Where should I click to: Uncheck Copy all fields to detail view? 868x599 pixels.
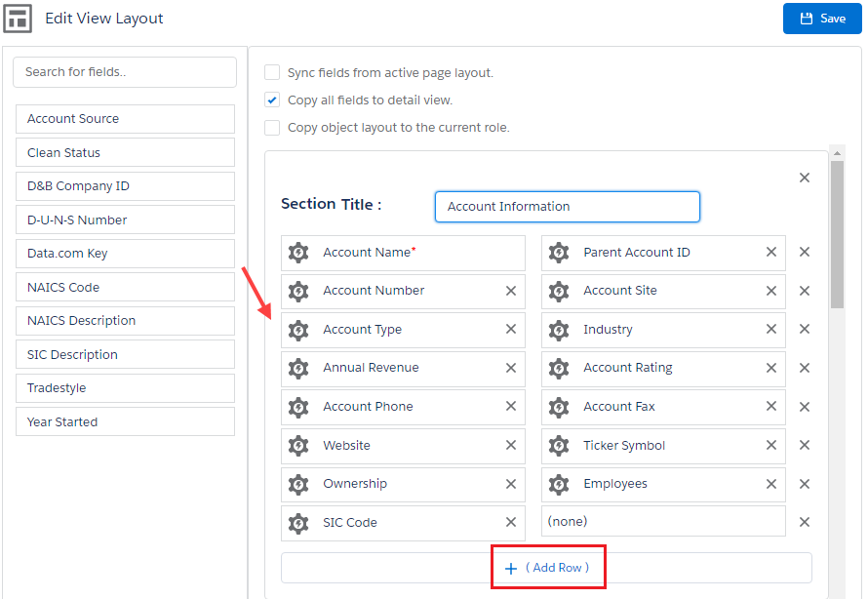click(x=272, y=100)
